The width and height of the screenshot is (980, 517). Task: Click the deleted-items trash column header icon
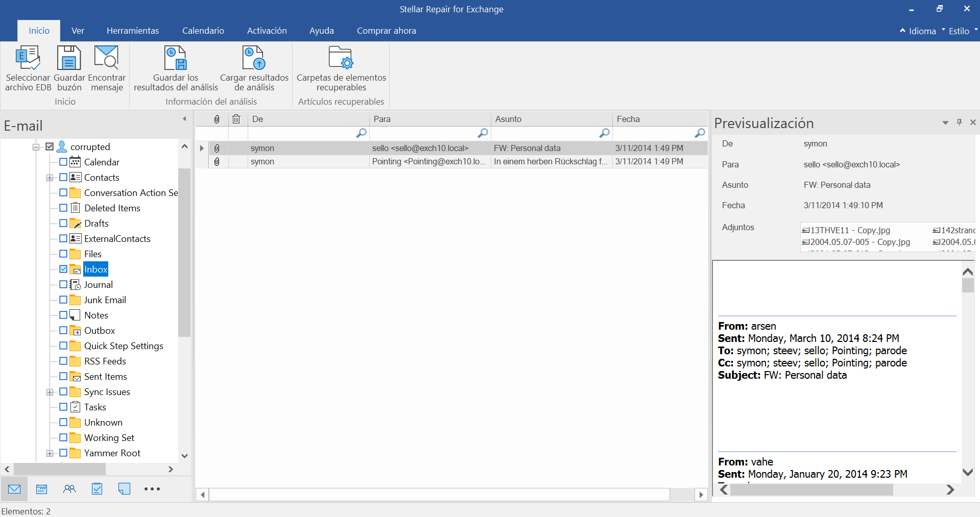click(x=236, y=119)
